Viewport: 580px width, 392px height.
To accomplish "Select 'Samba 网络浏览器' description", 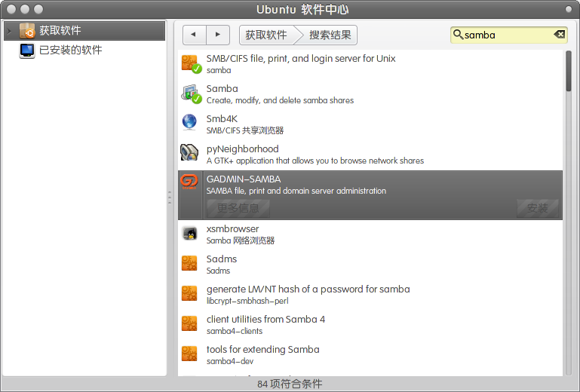I will tap(241, 240).
